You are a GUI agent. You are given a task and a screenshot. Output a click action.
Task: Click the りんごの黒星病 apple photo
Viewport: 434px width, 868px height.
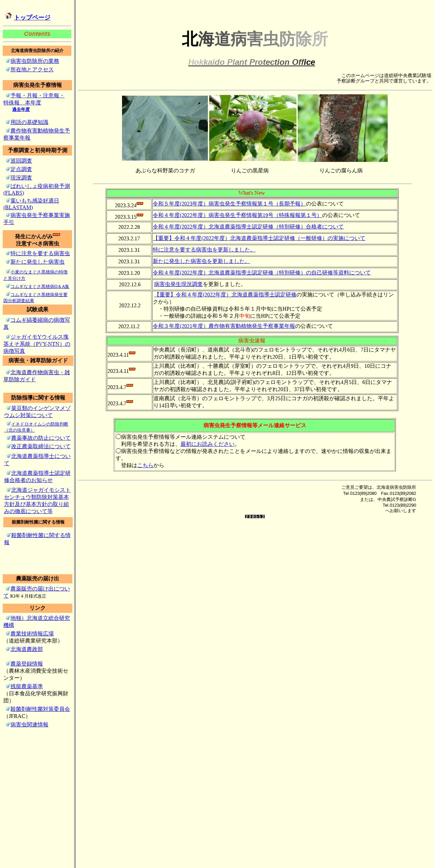pos(253,128)
